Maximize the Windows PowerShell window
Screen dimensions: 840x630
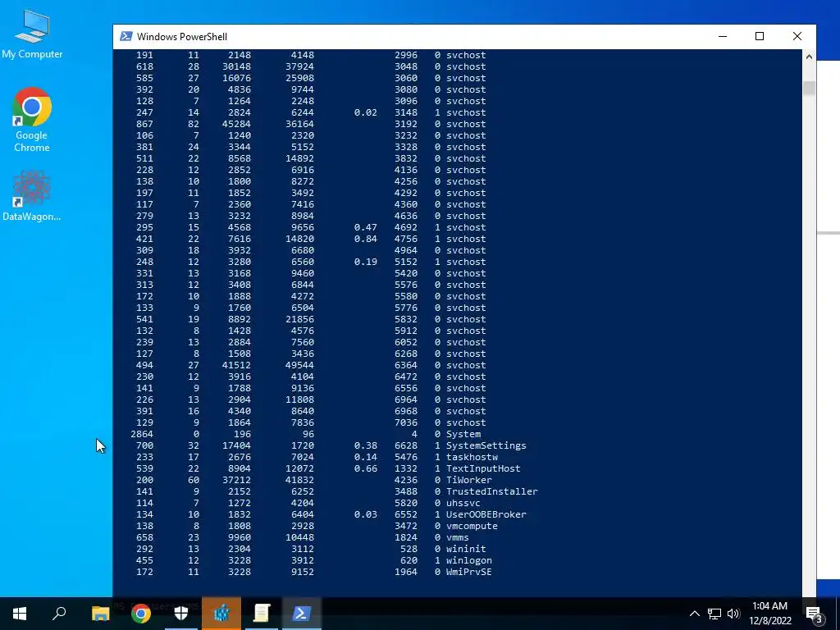tap(759, 36)
